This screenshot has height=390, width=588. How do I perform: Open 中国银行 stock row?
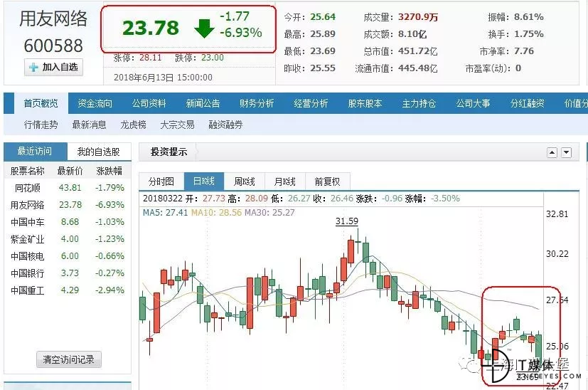point(68,273)
